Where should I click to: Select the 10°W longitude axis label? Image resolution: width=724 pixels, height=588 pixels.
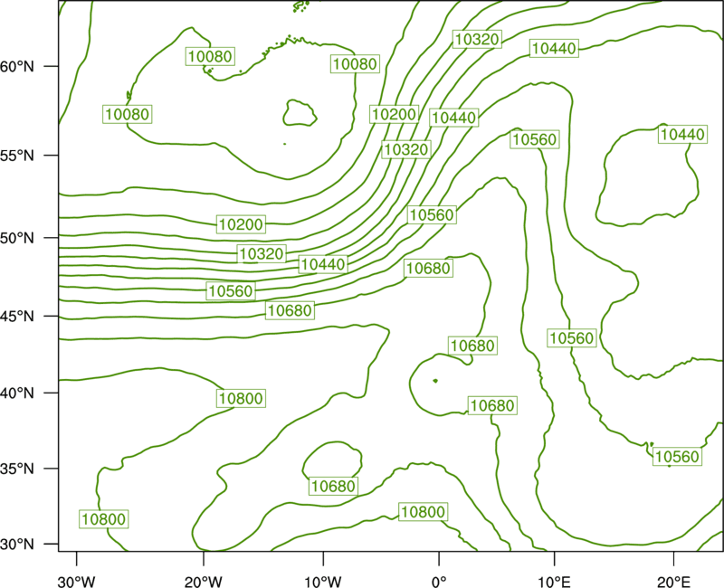(323, 582)
